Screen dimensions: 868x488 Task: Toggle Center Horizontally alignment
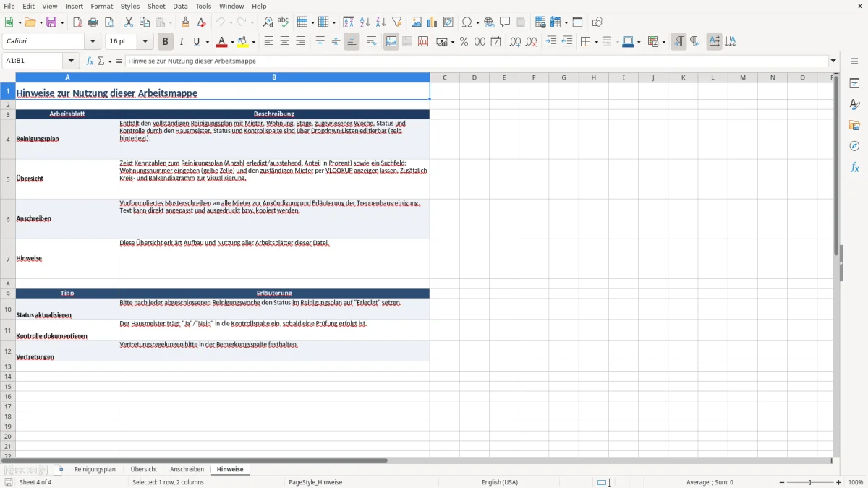click(285, 42)
